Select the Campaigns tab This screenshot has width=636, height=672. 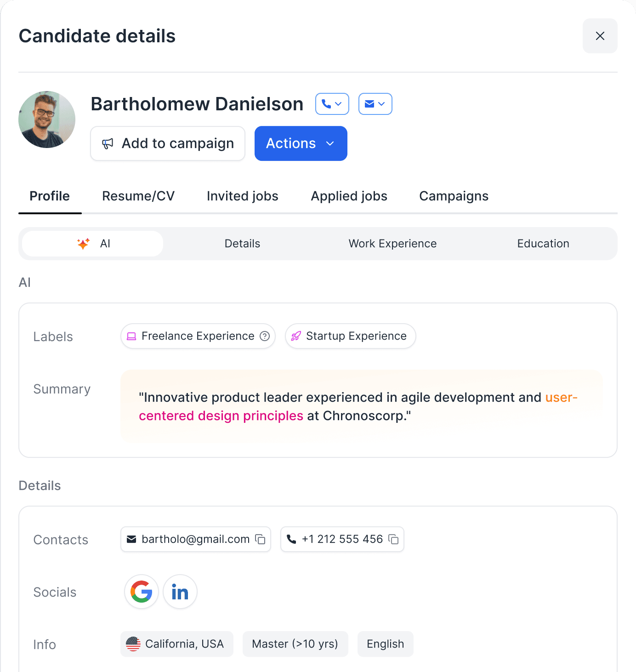pyautogui.click(x=454, y=196)
